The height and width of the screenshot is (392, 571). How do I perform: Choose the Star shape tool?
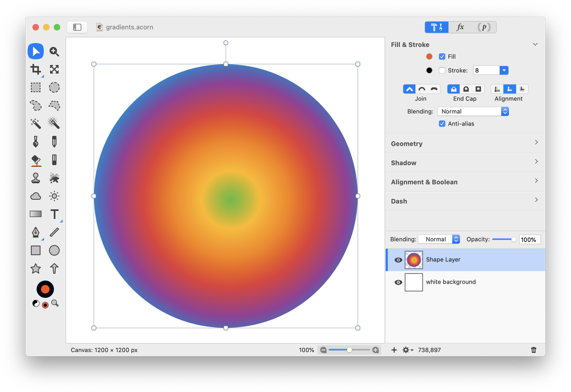36,268
